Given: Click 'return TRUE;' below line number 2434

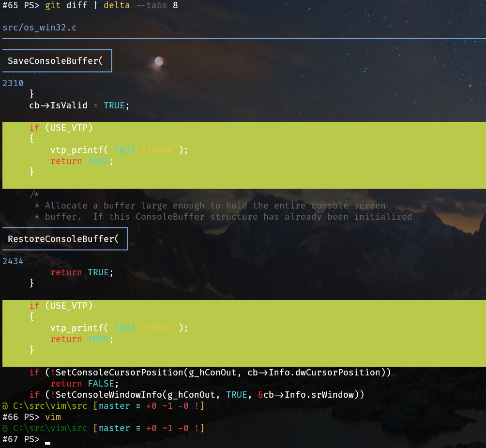Looking at the screenshot, I should coord(82,272).
